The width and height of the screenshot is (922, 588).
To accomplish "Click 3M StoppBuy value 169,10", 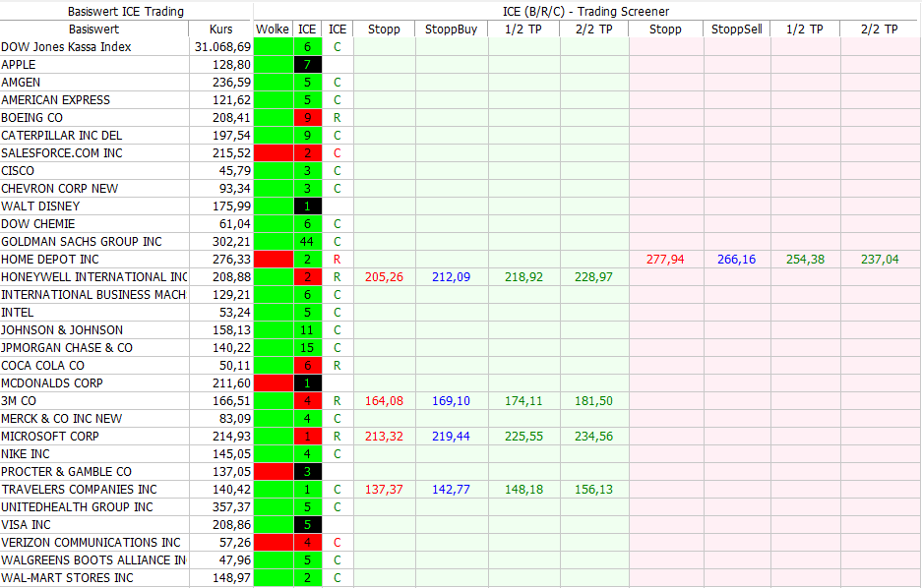I will coord(451,400).
